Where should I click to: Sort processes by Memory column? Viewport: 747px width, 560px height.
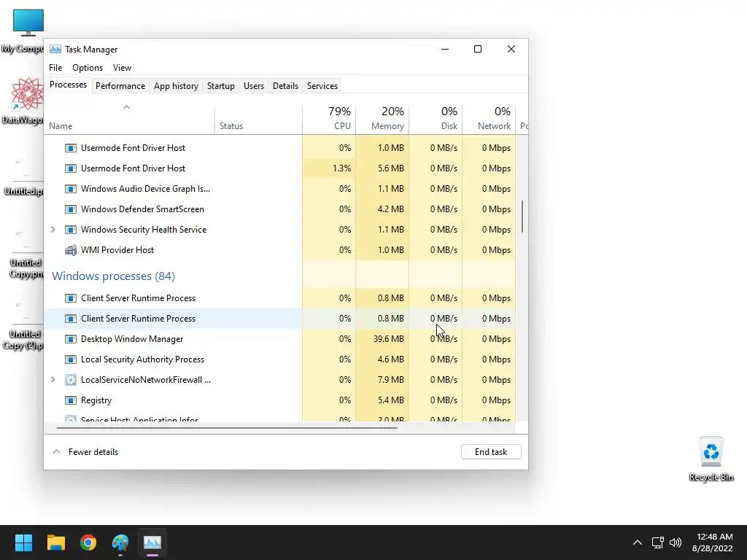tap(382, 119)
